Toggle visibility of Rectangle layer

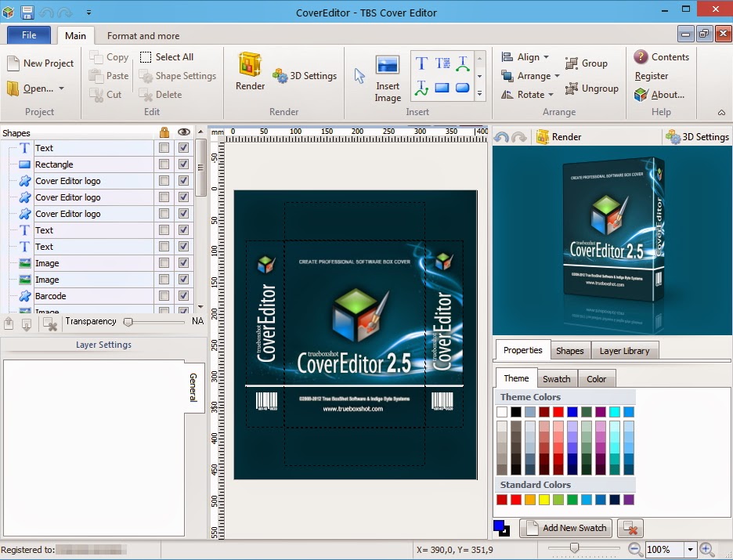(183, 164)
